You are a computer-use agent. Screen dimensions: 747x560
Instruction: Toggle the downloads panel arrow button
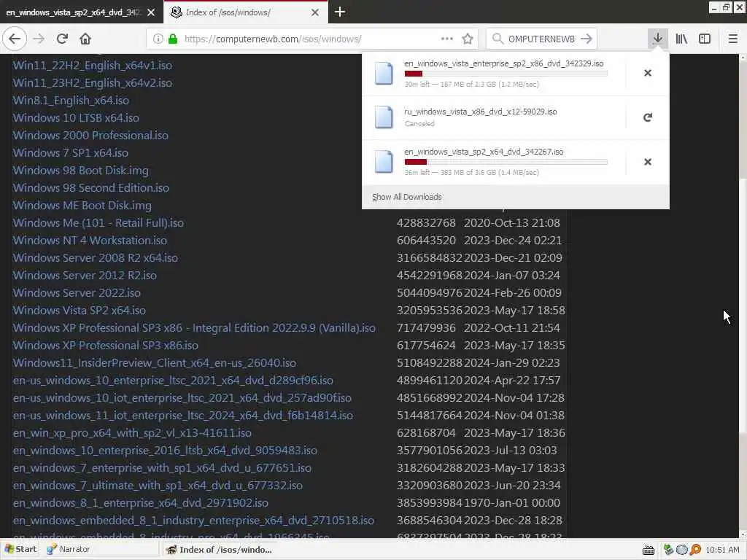(658, 39)
